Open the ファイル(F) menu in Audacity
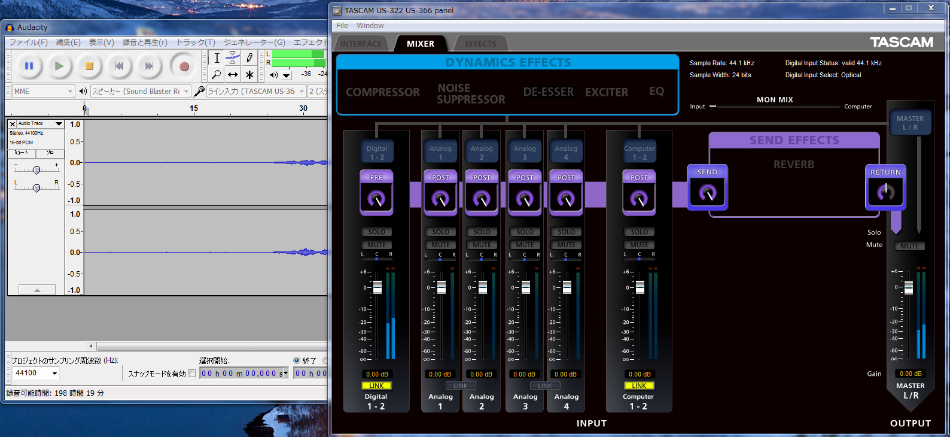Viewport: 950px width, 437px height. (x=28, y=42)
